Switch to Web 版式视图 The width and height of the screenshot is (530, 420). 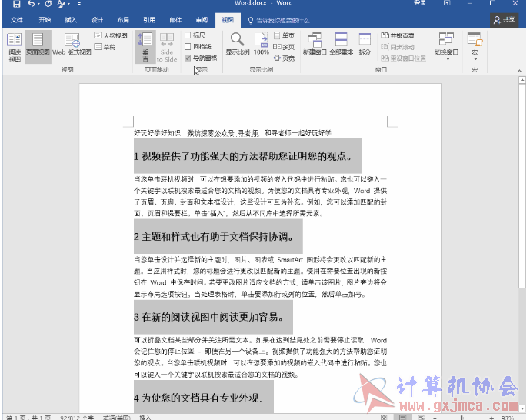[72, 45]
